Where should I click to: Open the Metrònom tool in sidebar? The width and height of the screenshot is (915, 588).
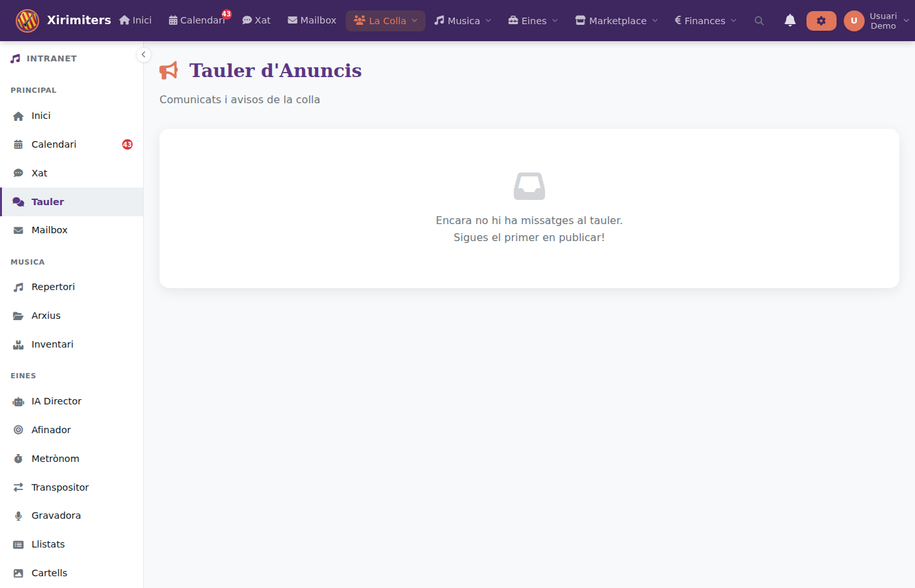point(55,459)
